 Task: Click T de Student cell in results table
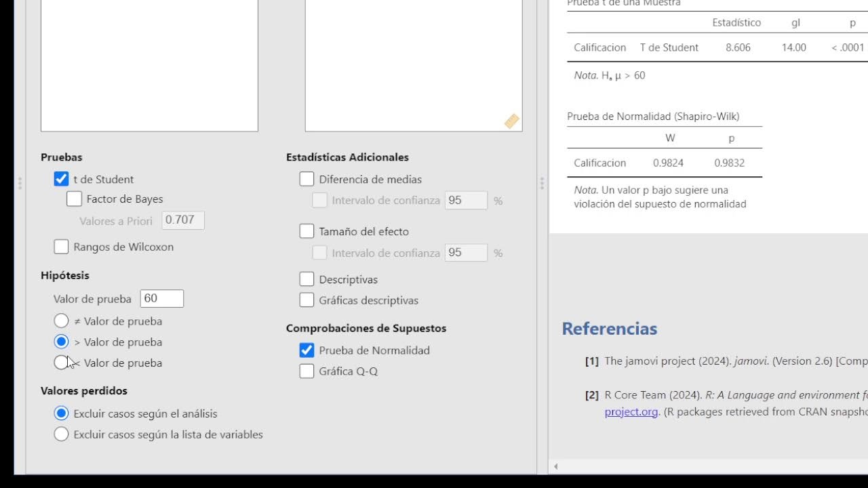pos(669,47)
